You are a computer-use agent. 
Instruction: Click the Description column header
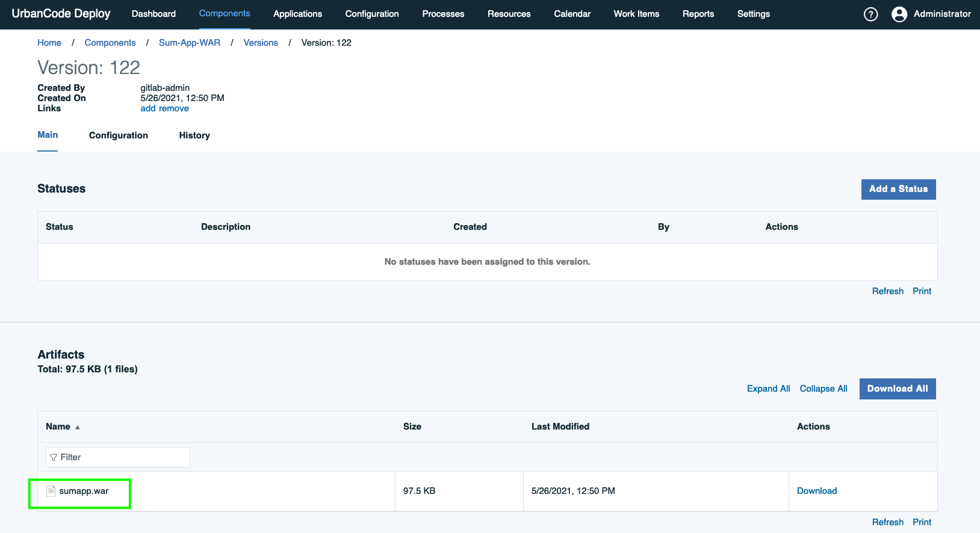[x=226, y=227]
